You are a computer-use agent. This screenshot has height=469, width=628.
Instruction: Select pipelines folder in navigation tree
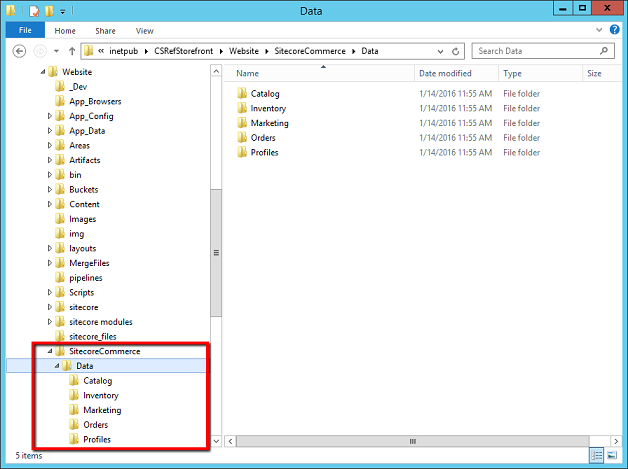coord(86,278)
